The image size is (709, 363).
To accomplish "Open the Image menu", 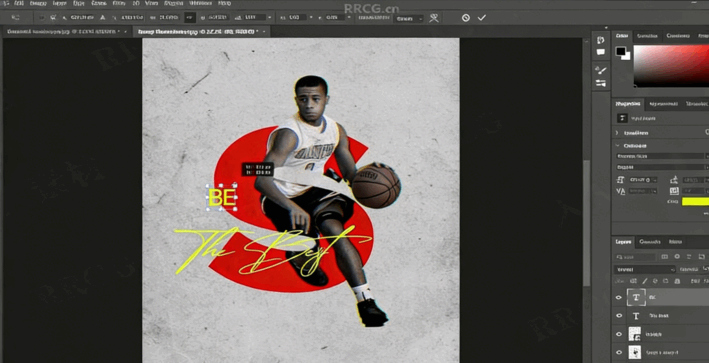I will pos(38,3).
